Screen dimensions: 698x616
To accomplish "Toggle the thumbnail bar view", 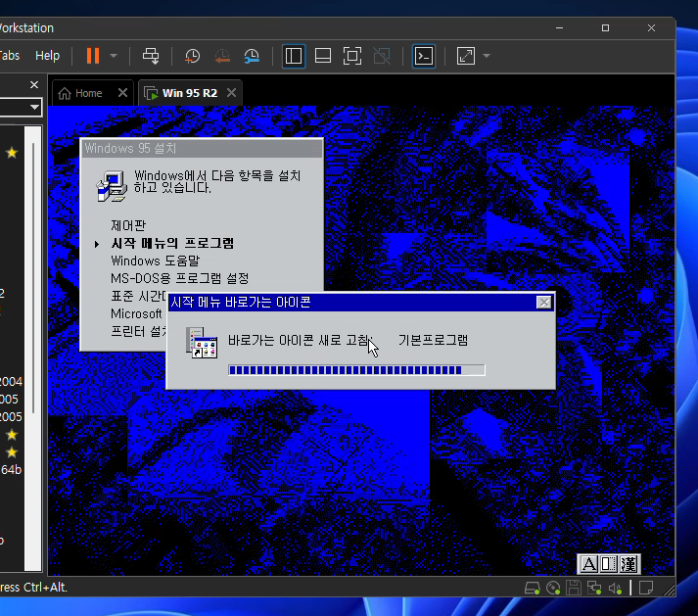I will pos(323,56).
